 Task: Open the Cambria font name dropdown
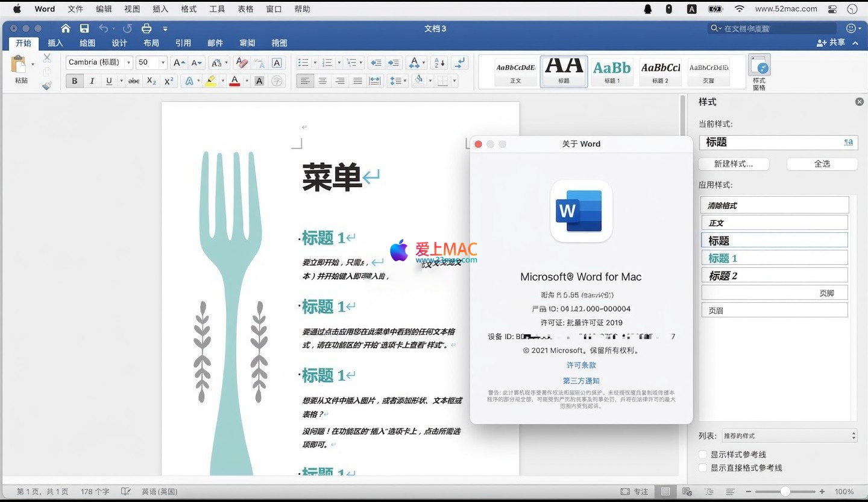click(128, 62)
